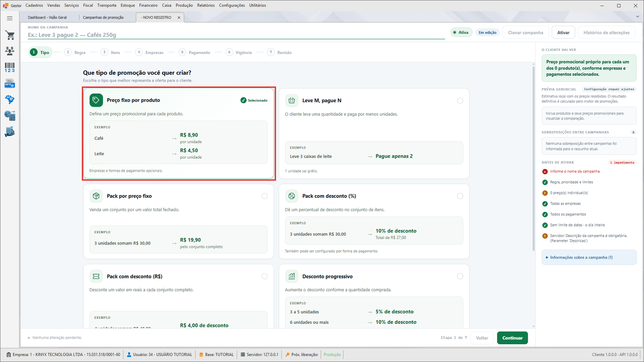This screenshot has width=644, height=362.
Task: Switch to Campanhas de promoção tab
Action: coord(103,17)
